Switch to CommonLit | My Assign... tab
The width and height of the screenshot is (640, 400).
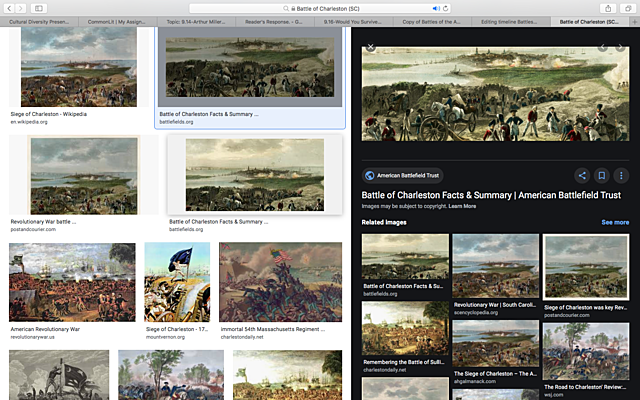(x=118, y=22)
